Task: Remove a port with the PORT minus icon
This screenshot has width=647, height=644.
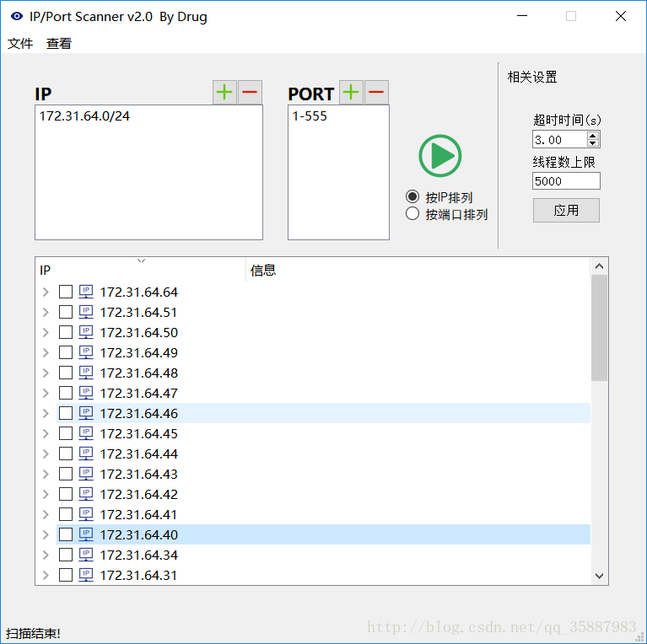Action: tap(376, 92)
